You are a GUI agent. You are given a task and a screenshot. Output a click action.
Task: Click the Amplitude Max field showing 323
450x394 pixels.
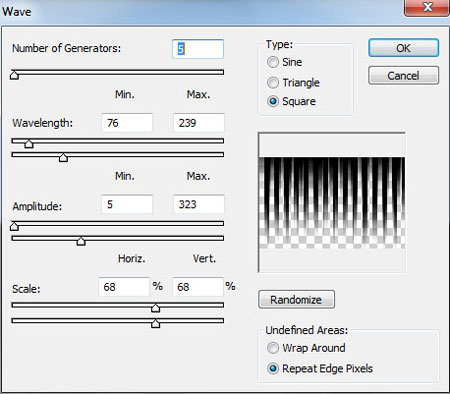(x=199, y=204)
